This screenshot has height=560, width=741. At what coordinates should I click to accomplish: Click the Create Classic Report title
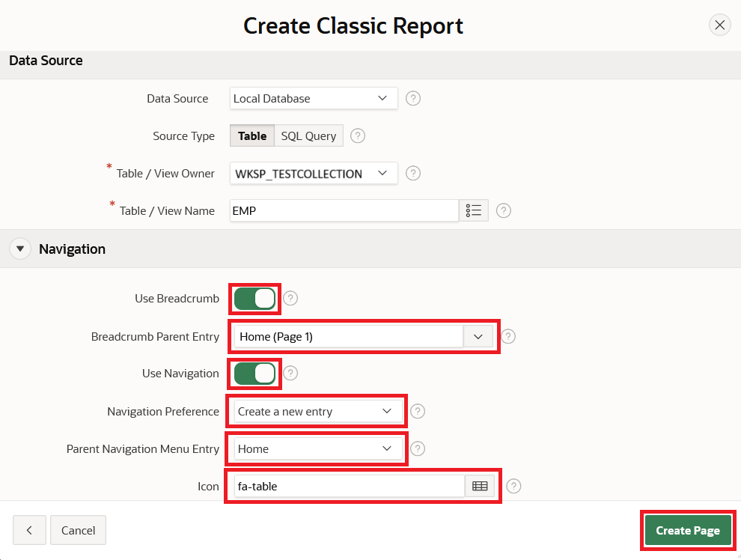point(353,25)
